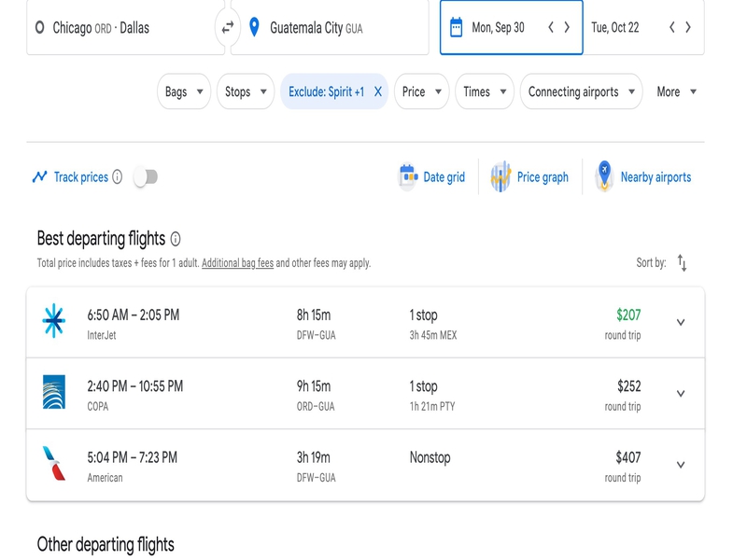The image size is (747, 560).
Task: Expand the COPA $252 flight details
Action: click(681, 393)
